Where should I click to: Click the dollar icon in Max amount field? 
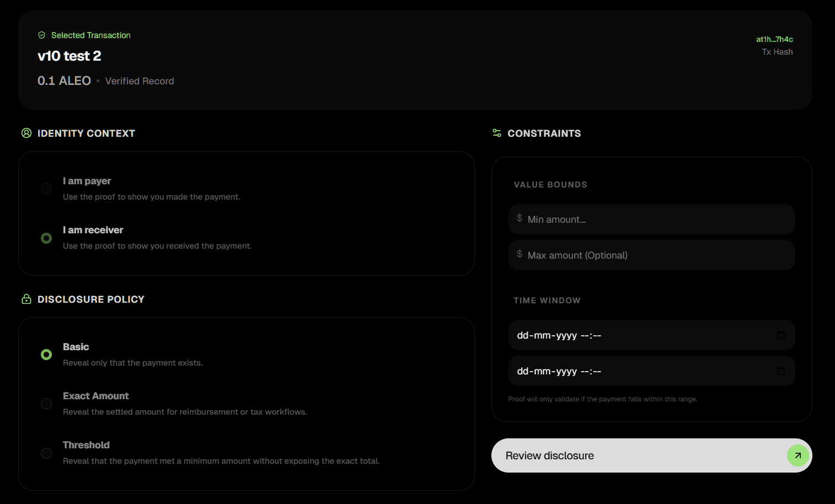(x=520, y=254)
